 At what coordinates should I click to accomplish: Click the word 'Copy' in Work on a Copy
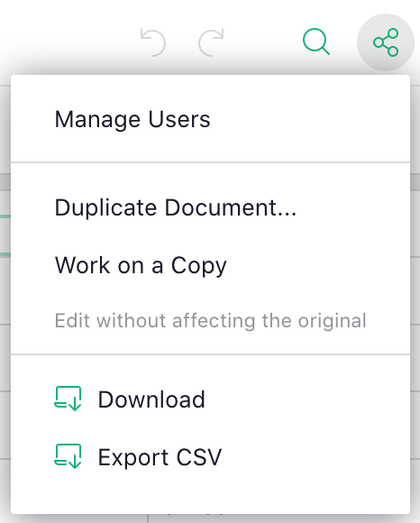pyautogui.click(x=198, y=266)
